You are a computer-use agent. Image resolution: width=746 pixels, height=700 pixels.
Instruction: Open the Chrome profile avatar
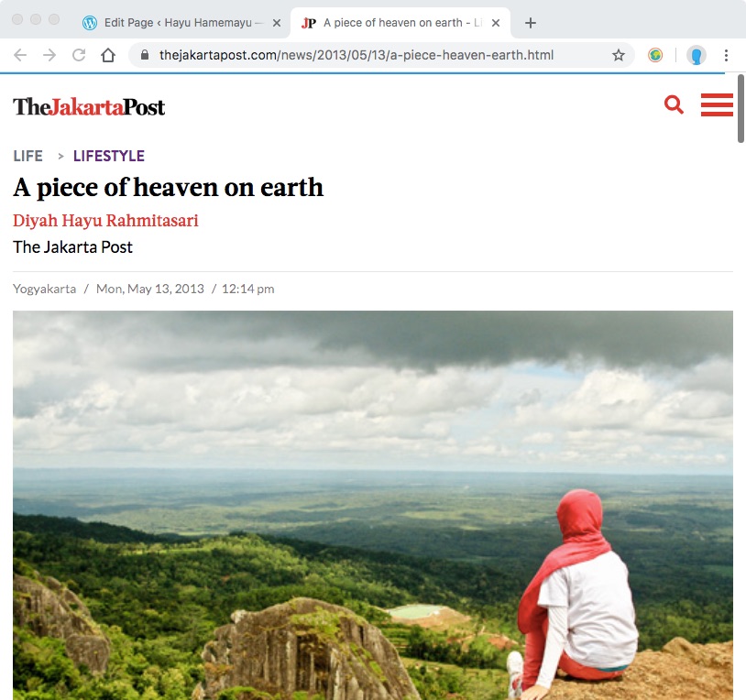[x=697, y=55]
